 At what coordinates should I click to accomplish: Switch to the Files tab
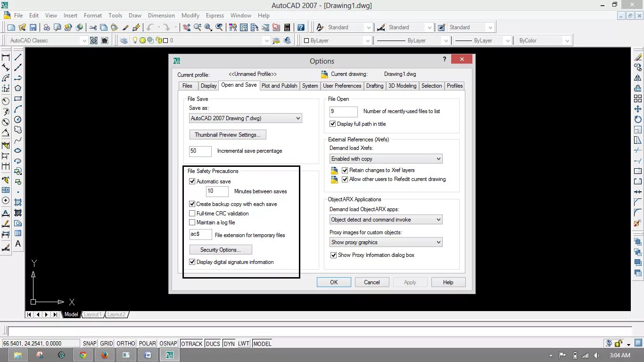click(x=187, y=86)
